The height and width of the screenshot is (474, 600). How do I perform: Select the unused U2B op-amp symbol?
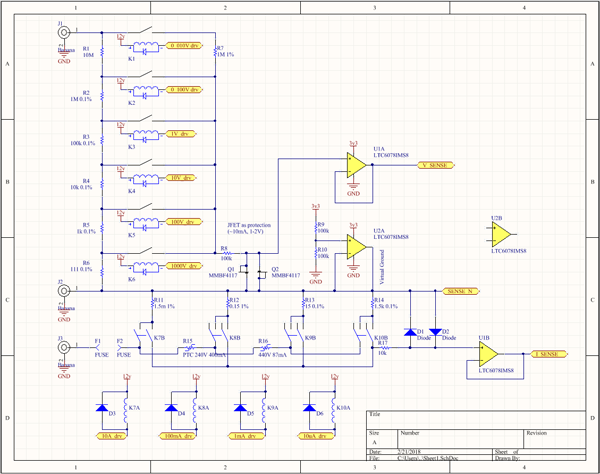click(x=501, y=235)
